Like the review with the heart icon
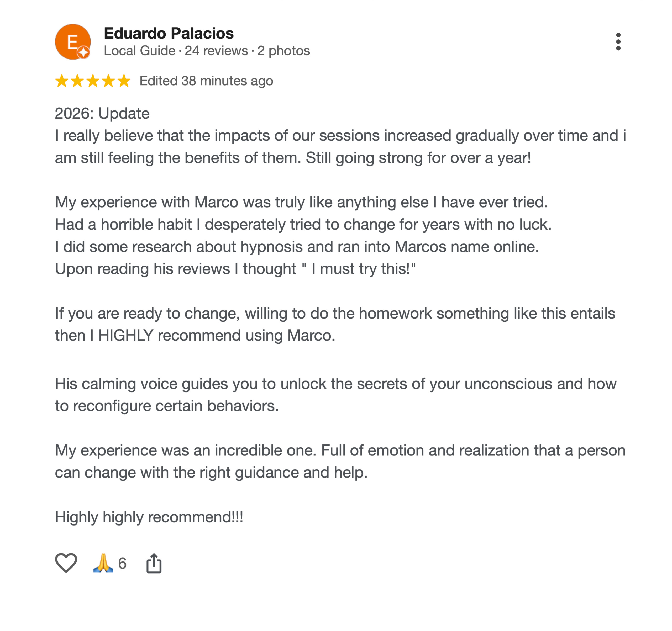This screenshot has height=631, width=672. click(x=66, y=563)
